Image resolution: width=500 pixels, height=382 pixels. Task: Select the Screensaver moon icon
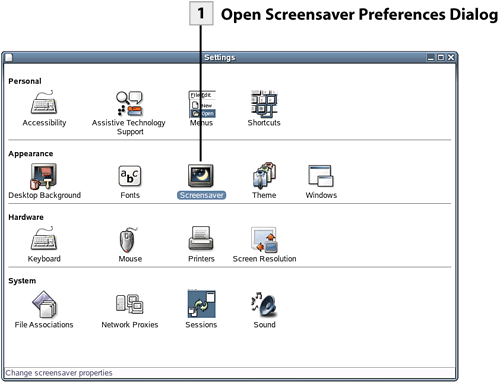[201, 176]
